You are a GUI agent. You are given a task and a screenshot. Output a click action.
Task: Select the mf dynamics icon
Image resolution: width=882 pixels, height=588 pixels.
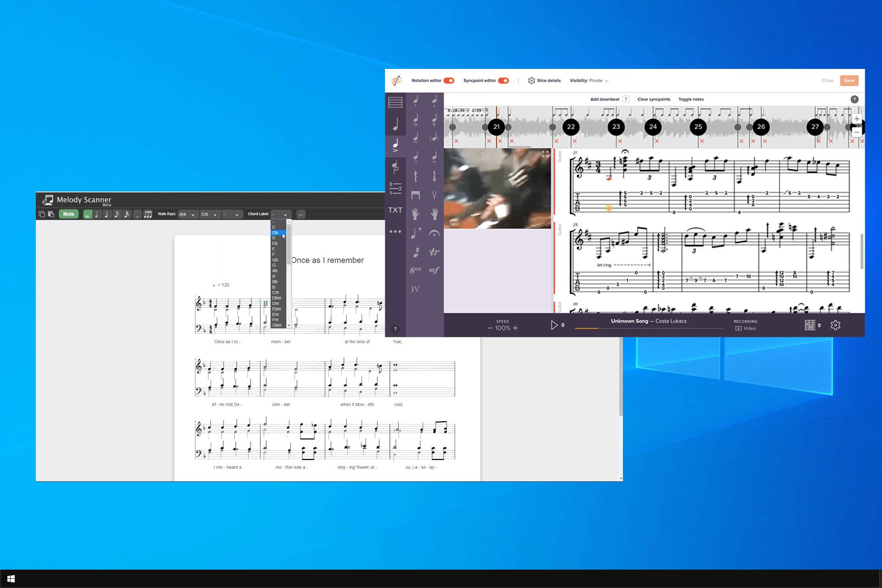coord(434,270)
